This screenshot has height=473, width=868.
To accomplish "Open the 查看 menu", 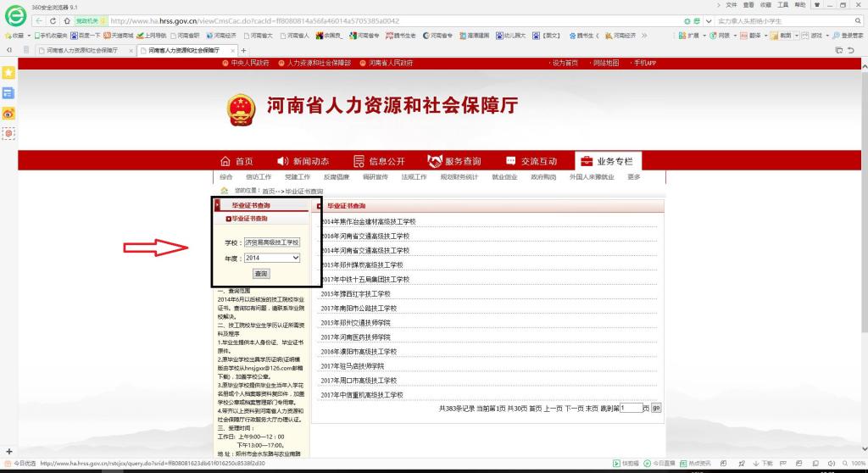I will [748, 5].
